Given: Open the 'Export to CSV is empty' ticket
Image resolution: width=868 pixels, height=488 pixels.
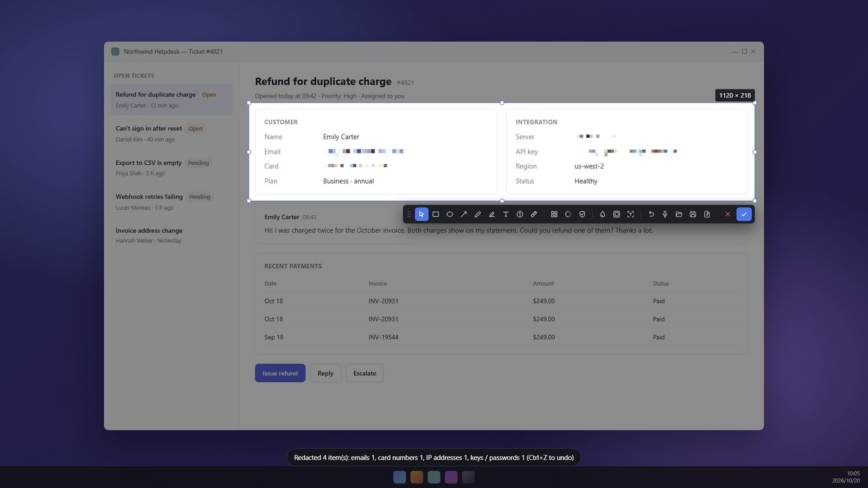Looking at the screenshot, I should 171,168.
